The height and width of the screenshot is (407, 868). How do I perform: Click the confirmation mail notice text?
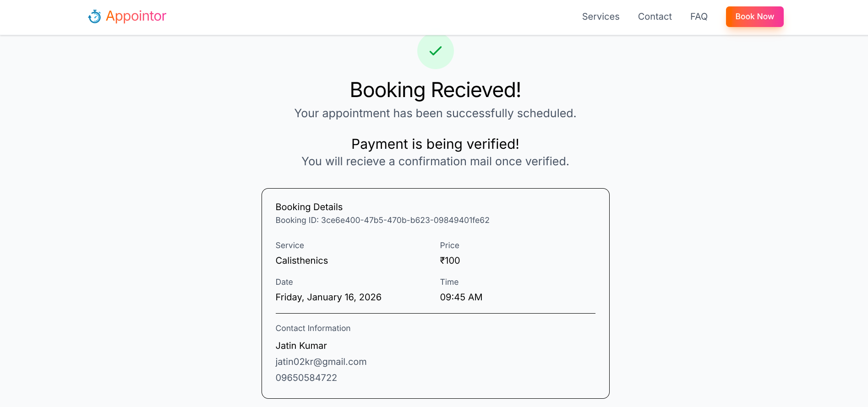(435, 162)
